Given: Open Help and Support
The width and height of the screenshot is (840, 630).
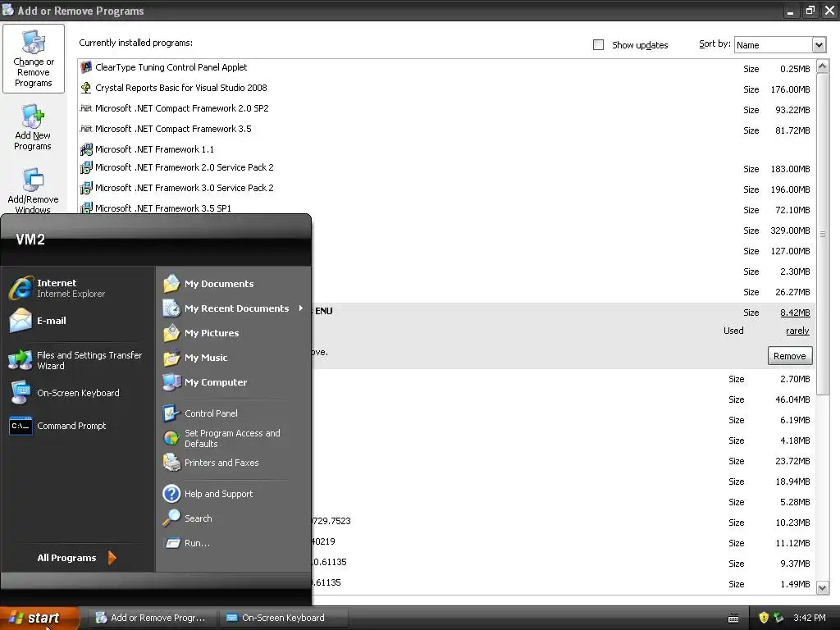Looking at the screenshot, I should click(x=208, y=493).
